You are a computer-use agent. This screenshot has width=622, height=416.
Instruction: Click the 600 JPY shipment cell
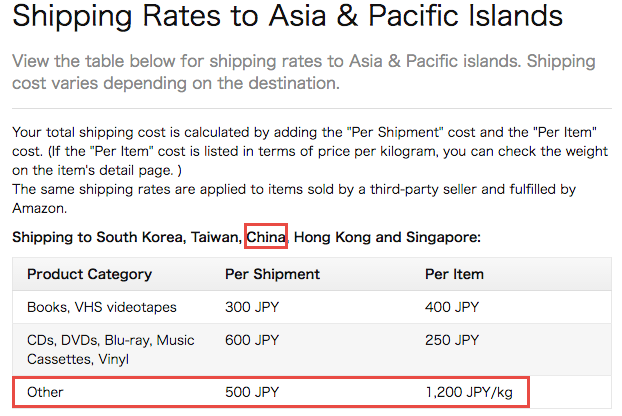click(x=252, y=340)
